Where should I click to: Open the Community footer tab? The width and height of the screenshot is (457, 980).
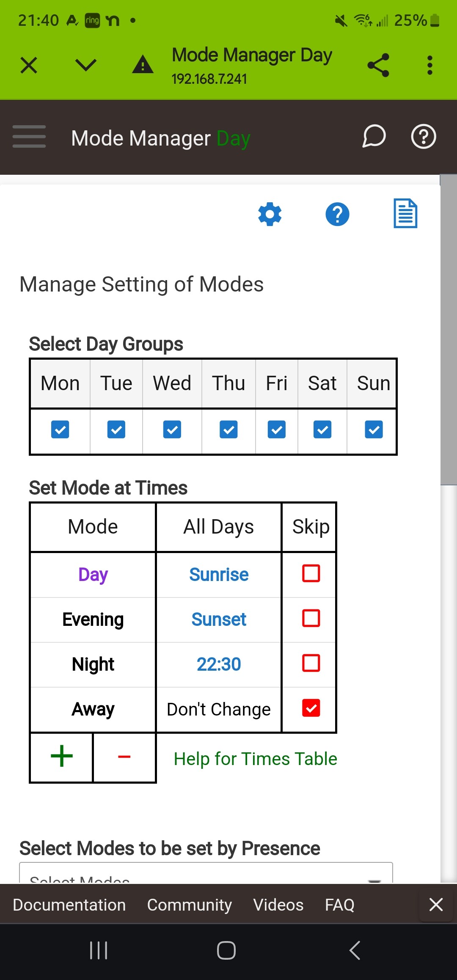[x=189, y=905]
